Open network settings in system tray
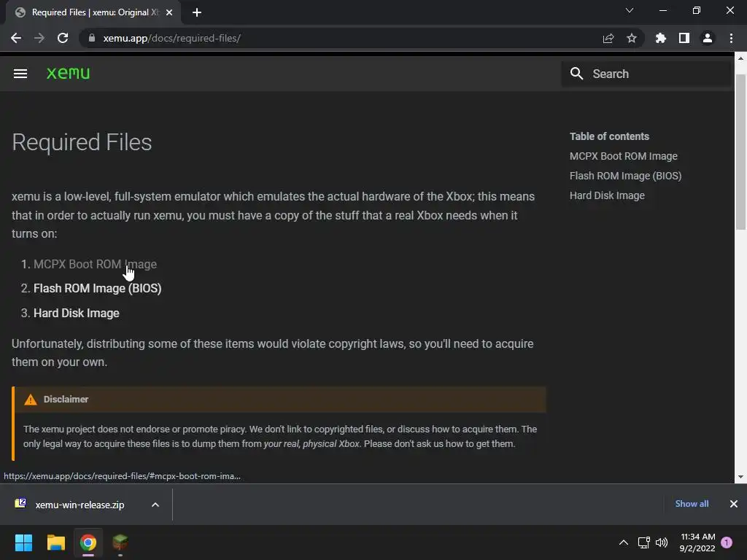The width and height of the screenshot is (747, 560). (x=643, y=542)
